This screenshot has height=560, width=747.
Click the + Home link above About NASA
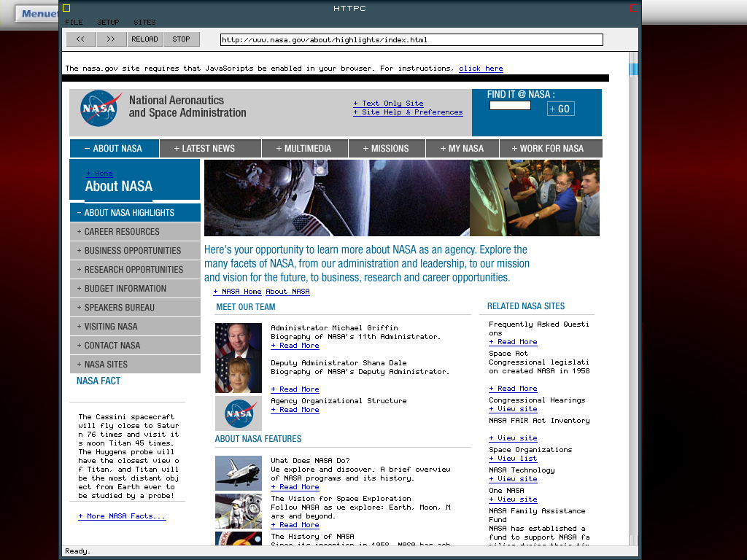point(99,174)
